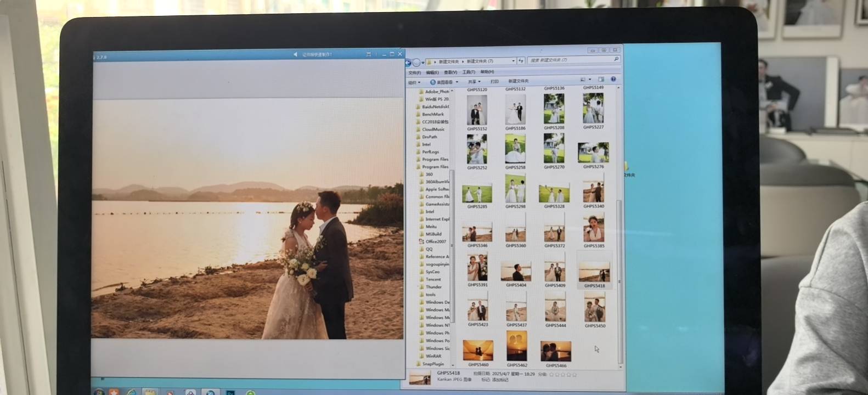Click the back arrow in viewer title bar
Image resolution: width=868 pixels, height=395 pixels.
(x=295, y=54)
